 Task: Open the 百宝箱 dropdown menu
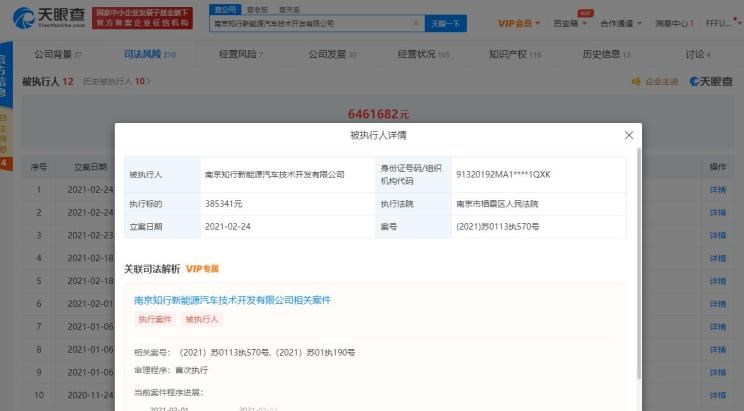coord(570,23)
